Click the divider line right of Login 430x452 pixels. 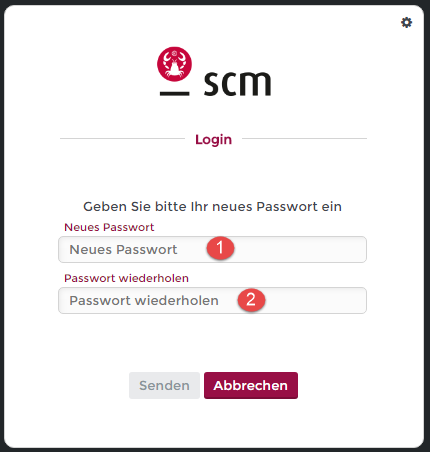(304, 138)
